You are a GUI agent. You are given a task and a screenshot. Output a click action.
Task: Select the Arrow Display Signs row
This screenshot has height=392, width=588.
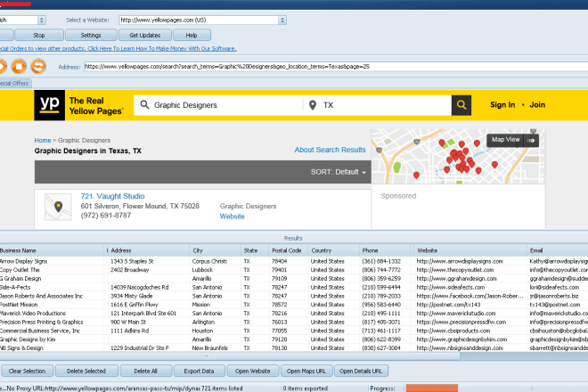coord(294,261)
